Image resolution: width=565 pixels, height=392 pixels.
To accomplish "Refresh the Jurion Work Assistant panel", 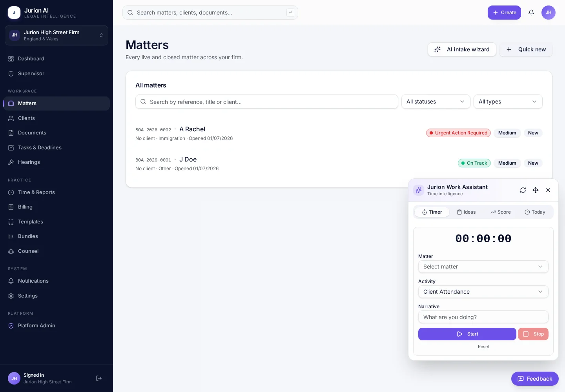I will point(523,190).
